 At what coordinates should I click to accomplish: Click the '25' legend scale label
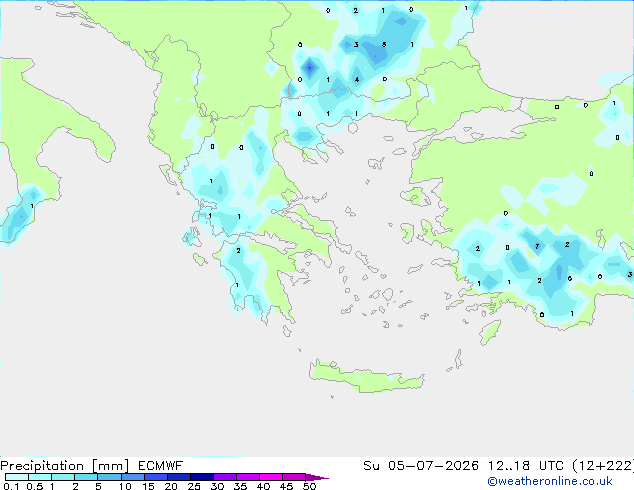click(194, 486)
